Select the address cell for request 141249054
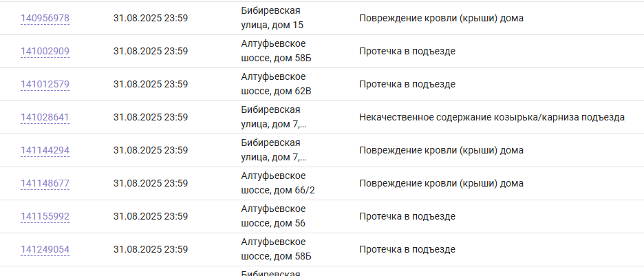Screen dimensions: 644x276 coord(276,249)
